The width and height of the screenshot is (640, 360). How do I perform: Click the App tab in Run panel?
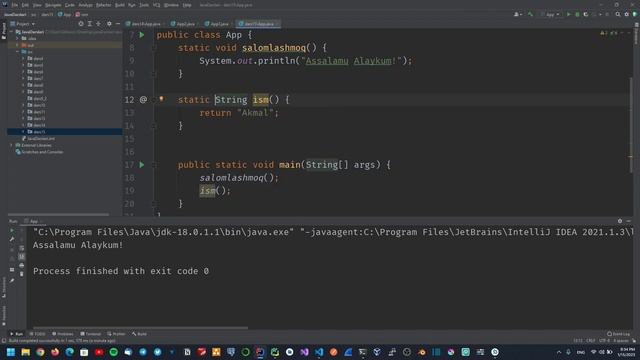pyautogui.click(x=32, y=221)
